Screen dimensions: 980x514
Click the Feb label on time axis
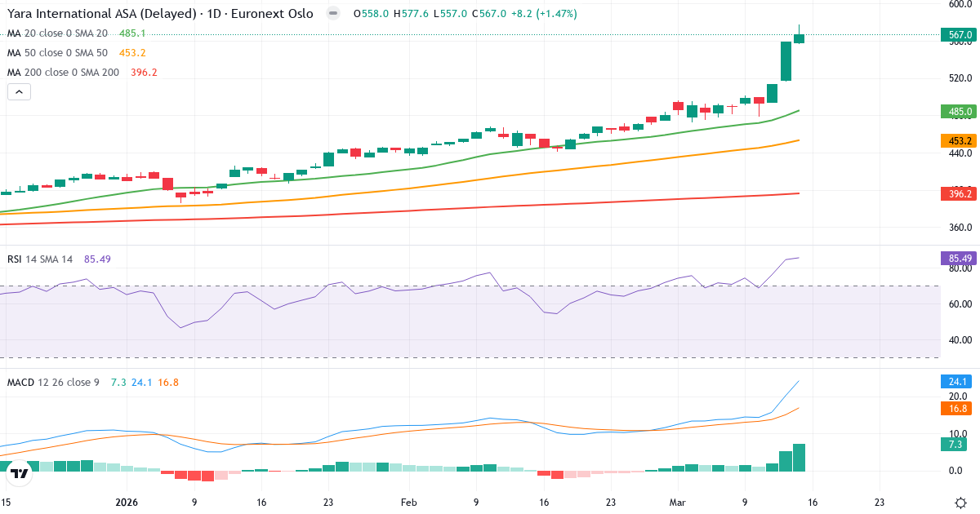click(408, 503)
